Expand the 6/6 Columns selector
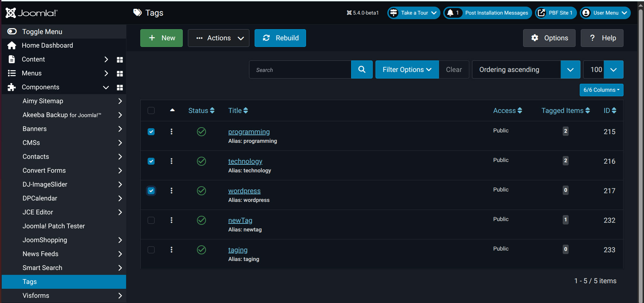This screenshot has width=644, height=303. coord(601,90)
